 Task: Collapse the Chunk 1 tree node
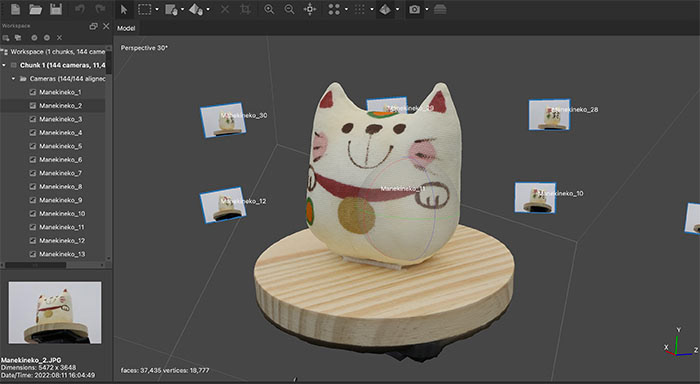(4, 65)
